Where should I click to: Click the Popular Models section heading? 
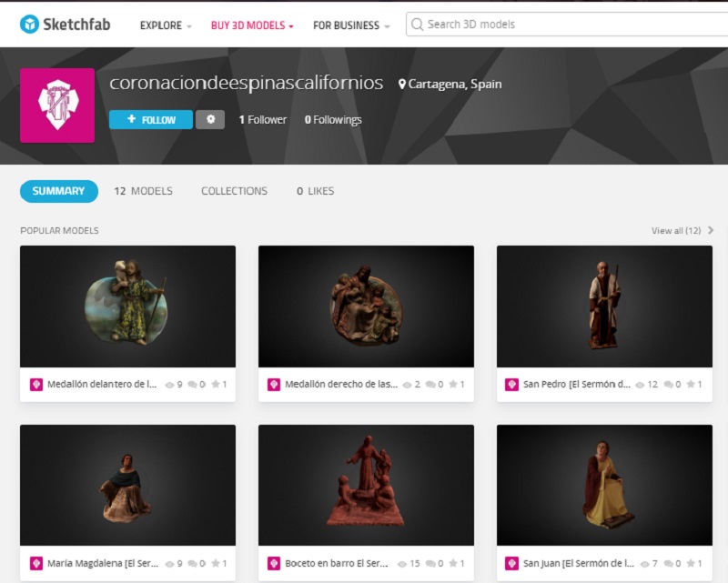(x=59, y=231)
